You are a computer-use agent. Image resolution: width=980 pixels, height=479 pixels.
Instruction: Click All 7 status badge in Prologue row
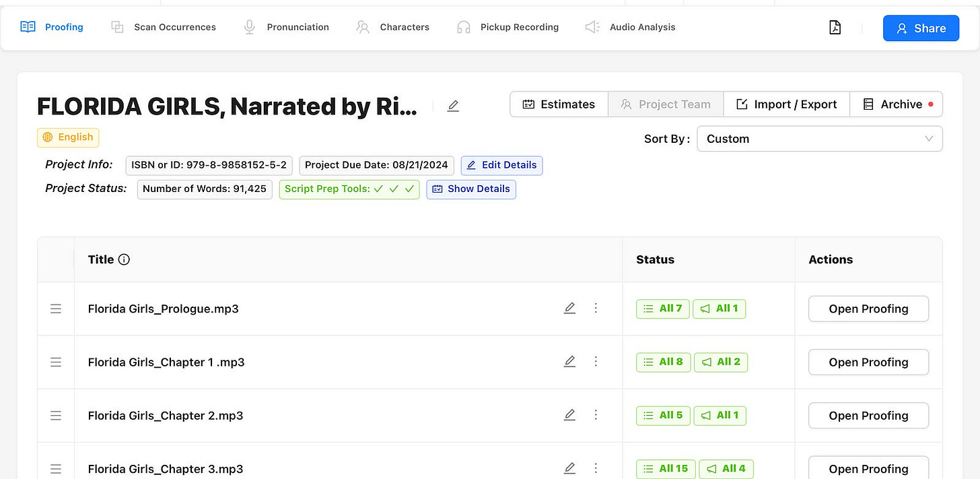[x=663, y=309]
